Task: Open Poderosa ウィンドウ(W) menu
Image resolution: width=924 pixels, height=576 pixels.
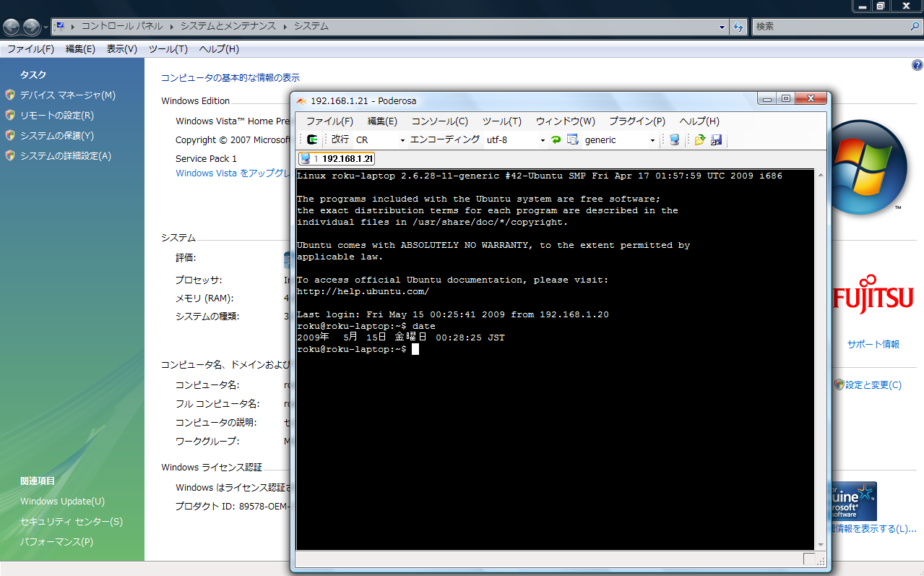Action: (x=565, y=121)
